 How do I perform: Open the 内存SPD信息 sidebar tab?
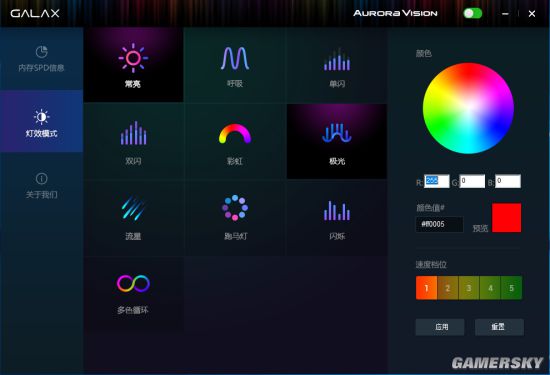(41, 59)
